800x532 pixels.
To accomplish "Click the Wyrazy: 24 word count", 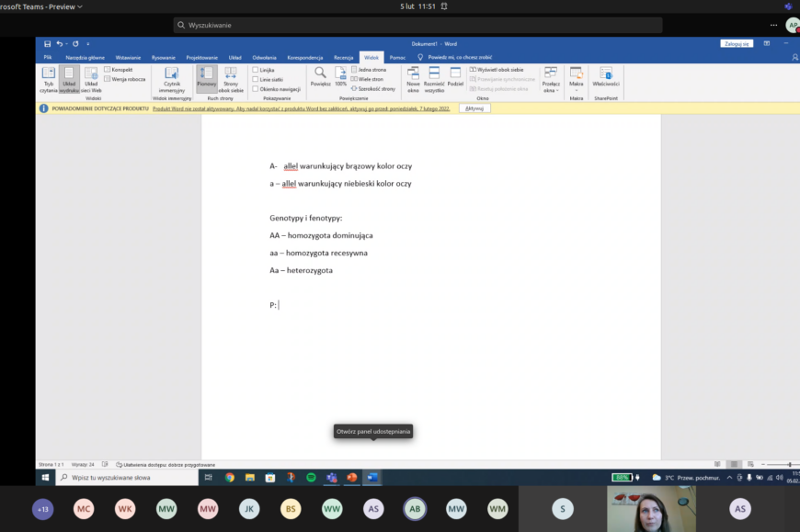I will [x=83, y=465].
